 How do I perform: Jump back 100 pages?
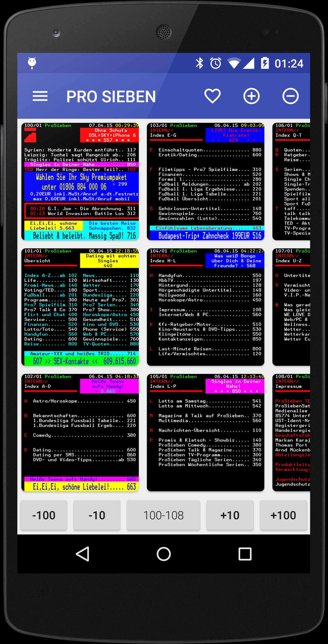[44, 515]
